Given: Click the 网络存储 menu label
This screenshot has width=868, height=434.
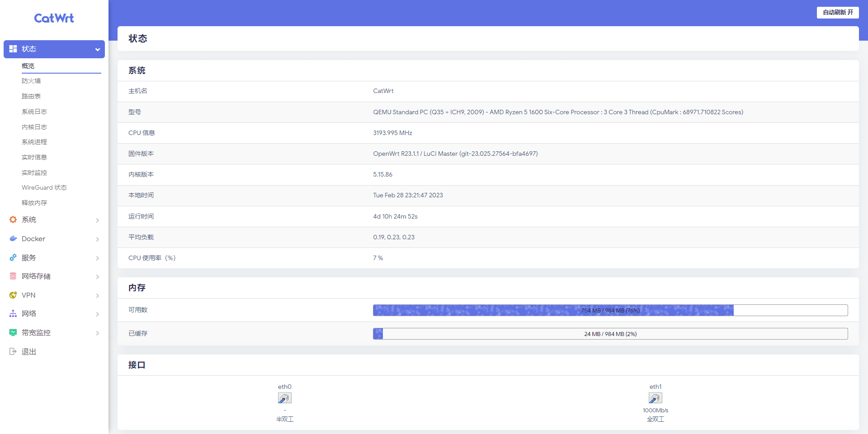Looking at the screenshot, I should pyautogui.click(x=36, y=276).
